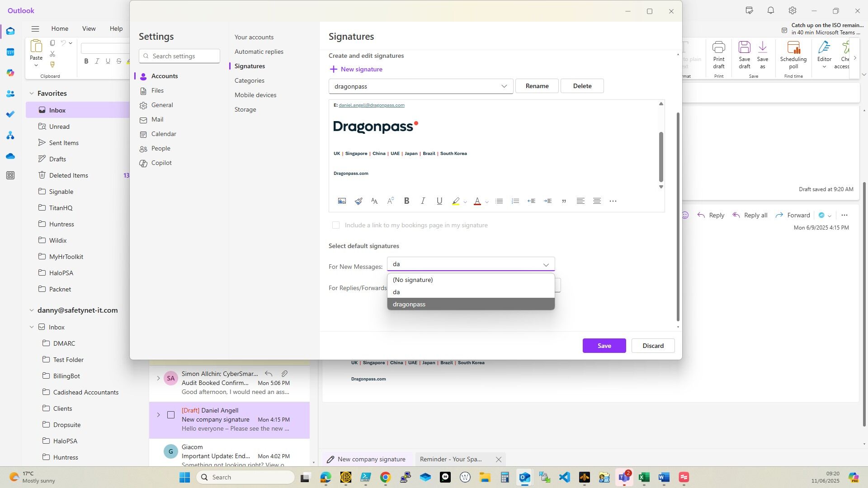This screenshot has width=868, height=488.
Task: Insert a quote block with quote icon
Action: point(564,202)
